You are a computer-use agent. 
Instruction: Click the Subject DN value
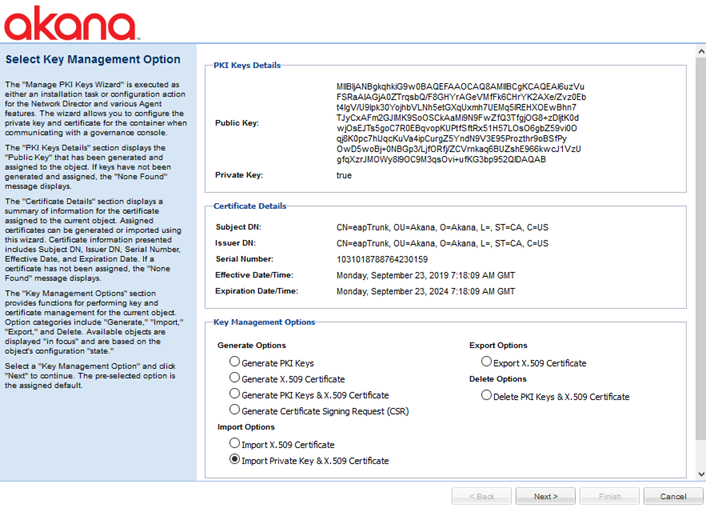442,227
